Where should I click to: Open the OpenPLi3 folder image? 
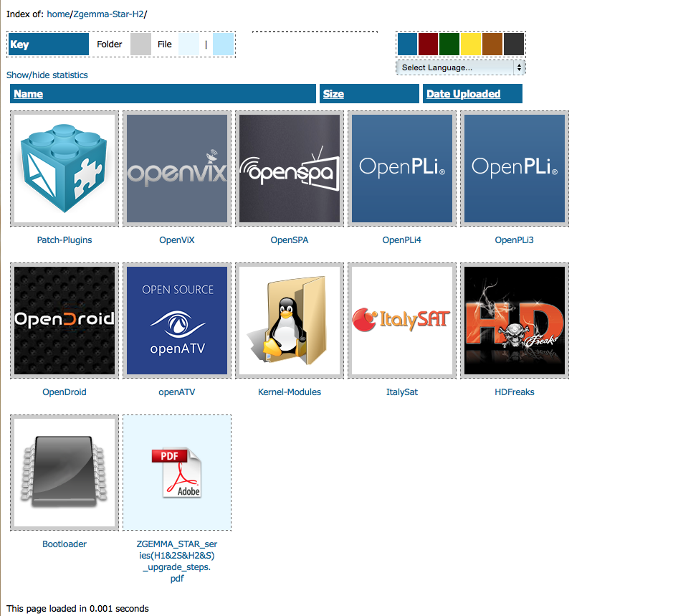[x=514, y=169]
